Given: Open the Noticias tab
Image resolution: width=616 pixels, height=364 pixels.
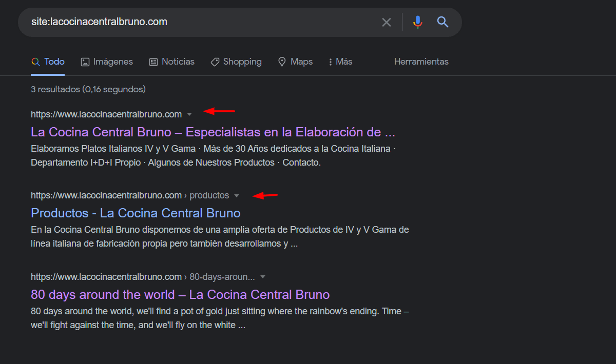Looking at the screenshot, I should (171, 62).
